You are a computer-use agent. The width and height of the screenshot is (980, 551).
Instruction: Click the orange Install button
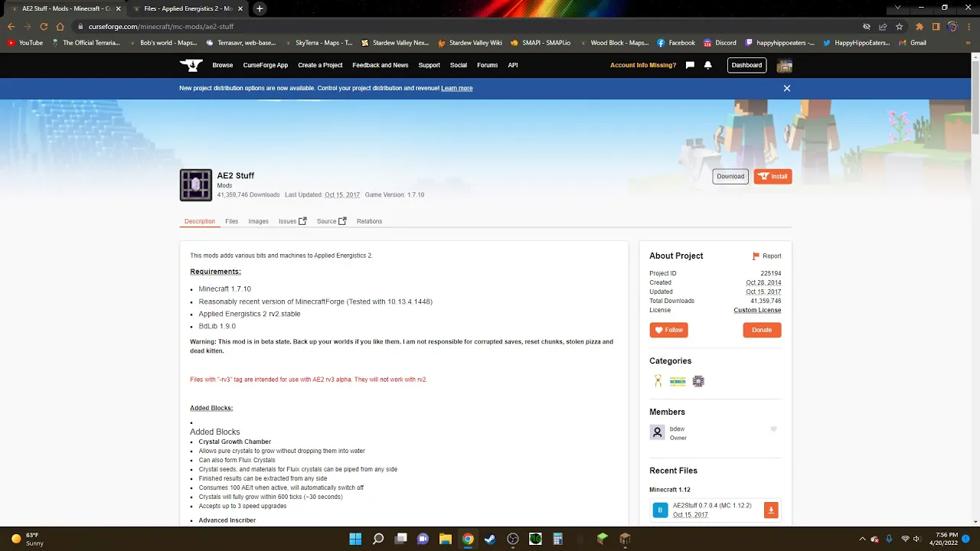coord(773,176)
